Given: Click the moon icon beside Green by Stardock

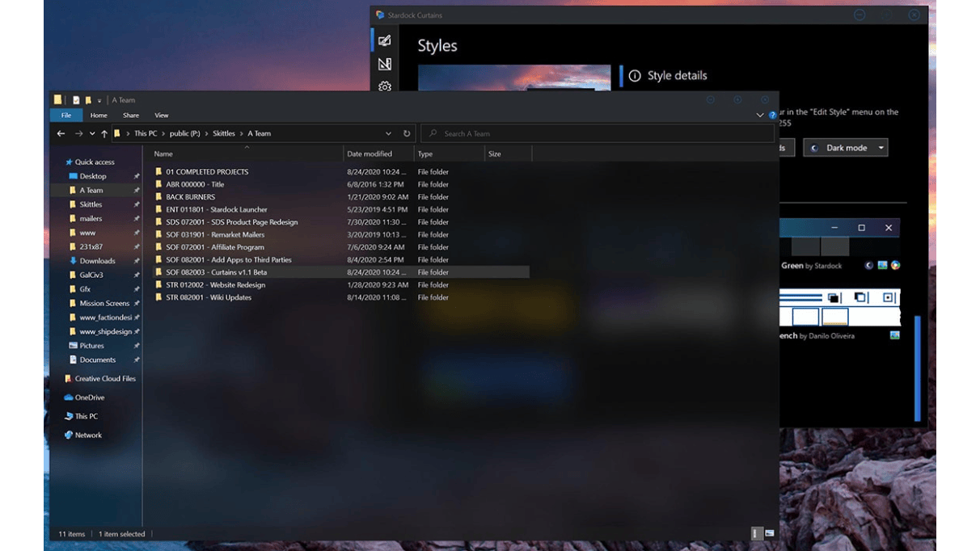Looking at the screenshot, I should (x=869, y=265).
